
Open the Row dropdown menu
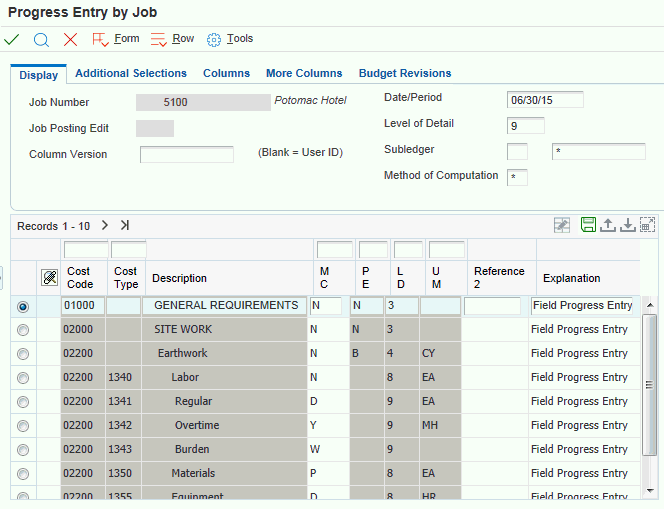pyautogui.click(x=172, y=39)
